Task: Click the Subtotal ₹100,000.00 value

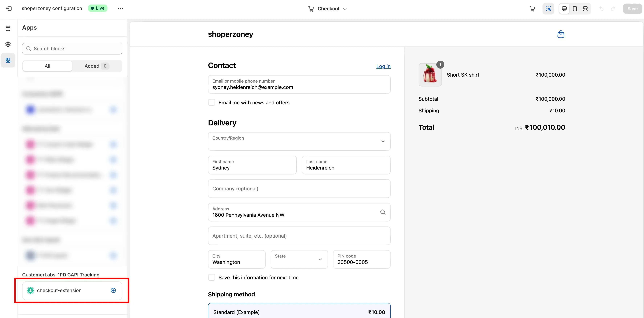Action: [x=550, y=99]
